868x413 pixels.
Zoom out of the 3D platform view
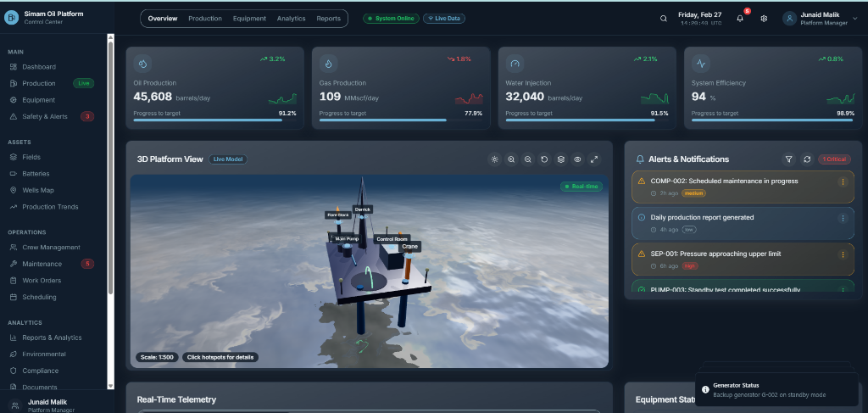(x=528, y=159)
